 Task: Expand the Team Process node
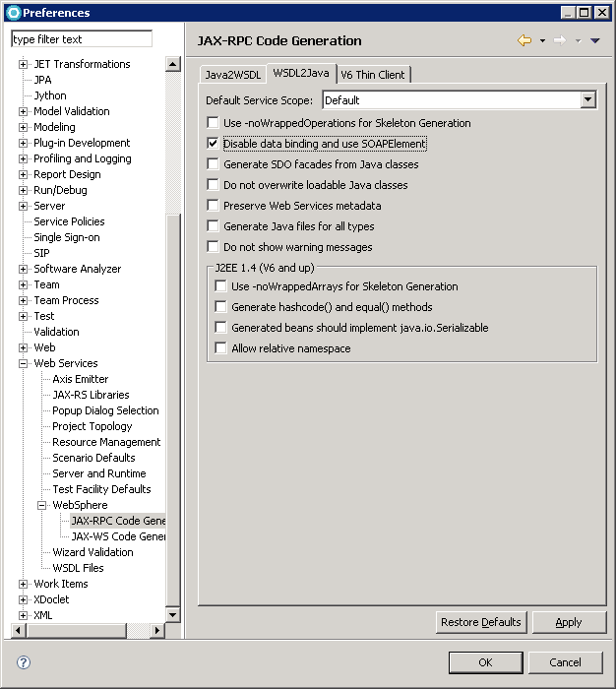point(23,300)
